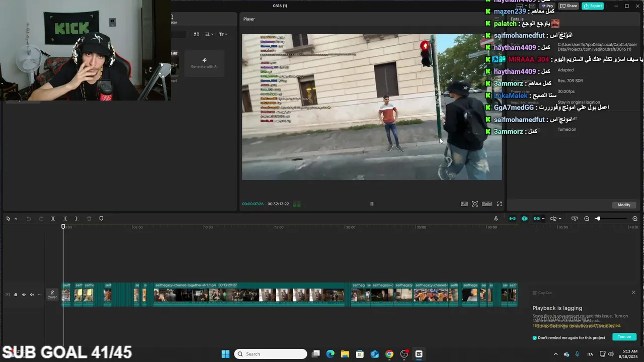Screen dimensions: 644x362
Task: Open the Details tab in right panel
Action: [517, 19]
